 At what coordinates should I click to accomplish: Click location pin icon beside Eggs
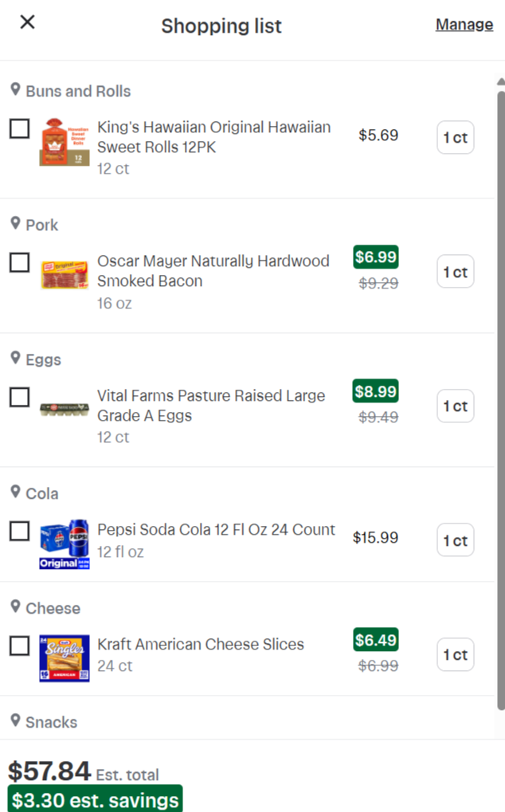(15, 357)
